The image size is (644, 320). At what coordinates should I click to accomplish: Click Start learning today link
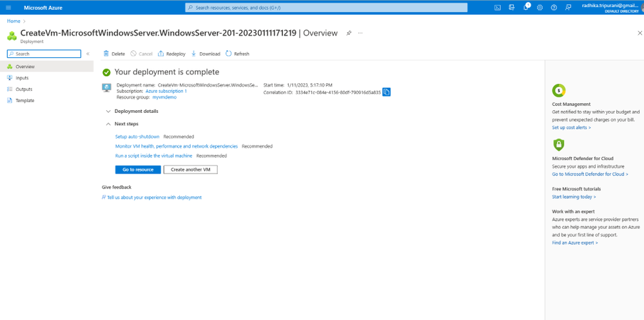click(574, 197)
